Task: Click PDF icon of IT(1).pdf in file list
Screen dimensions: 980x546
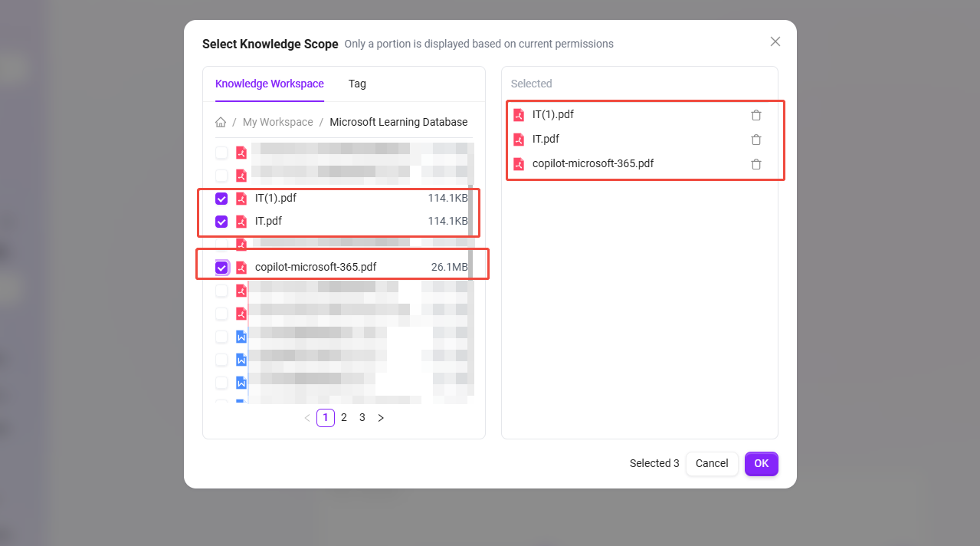Action: pos(241,199)
